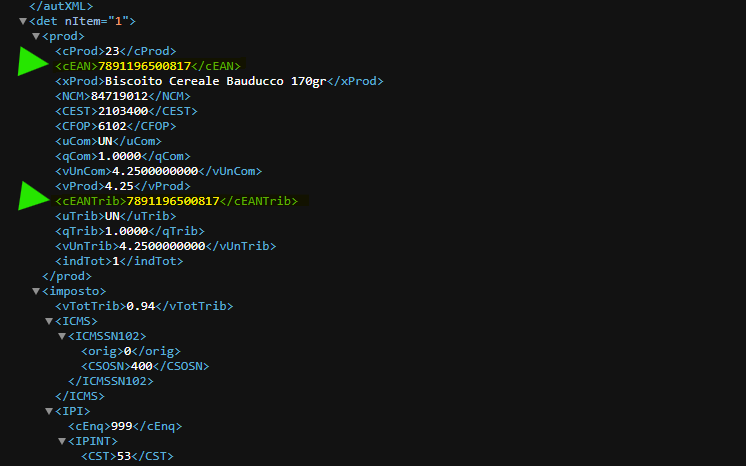Click the highlighted cEANTrib barcode value

pos(173,201)
